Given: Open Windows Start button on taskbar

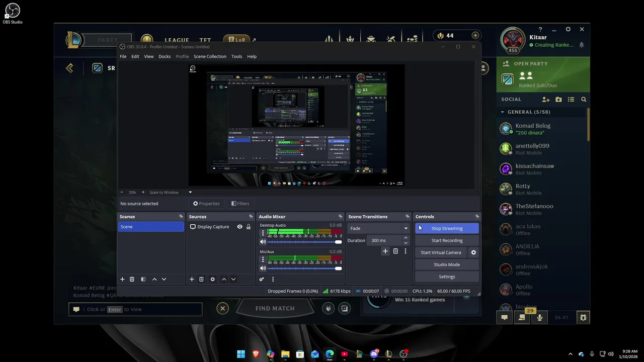Looking at the screenshot, I should pyautogui.click(x=241, y=354).
